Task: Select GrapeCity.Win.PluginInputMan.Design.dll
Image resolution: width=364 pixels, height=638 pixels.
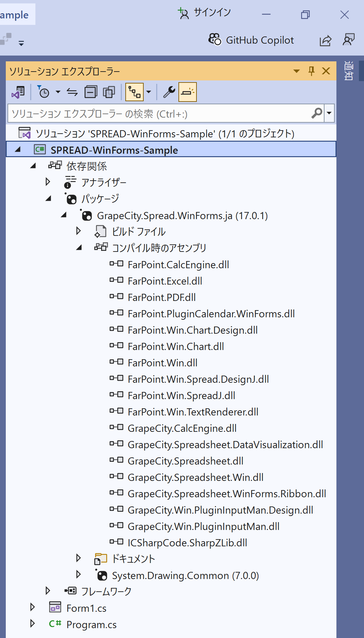Action: 221,510
